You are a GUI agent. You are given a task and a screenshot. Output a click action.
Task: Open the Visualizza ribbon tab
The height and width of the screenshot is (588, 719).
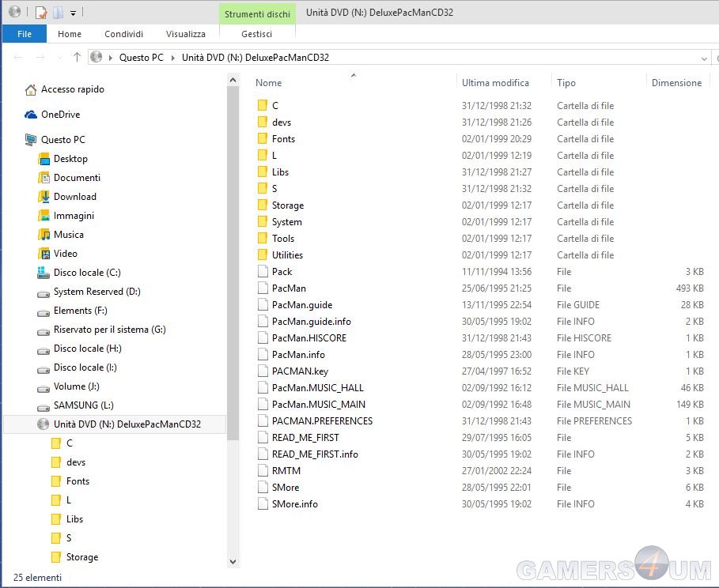point(185,34)
